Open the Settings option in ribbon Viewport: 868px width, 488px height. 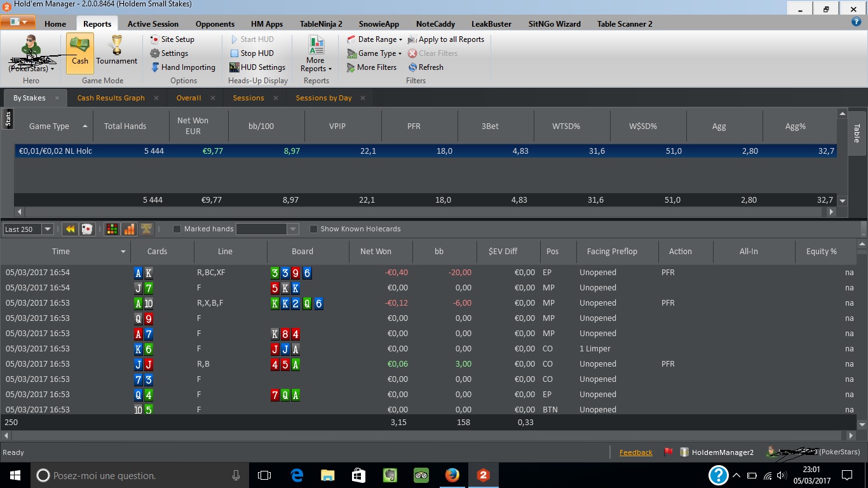[169, 53]
